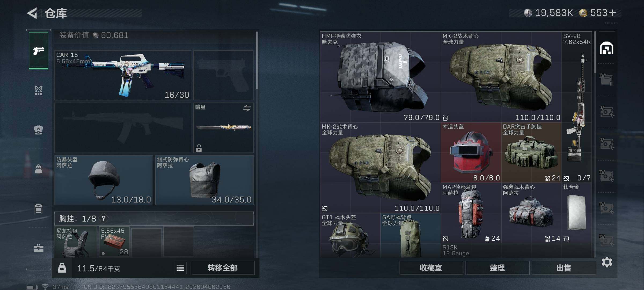Viewport: 644px width, 290px height.
Task: Click 出售 sell button
Action: (x=564, y=268)
